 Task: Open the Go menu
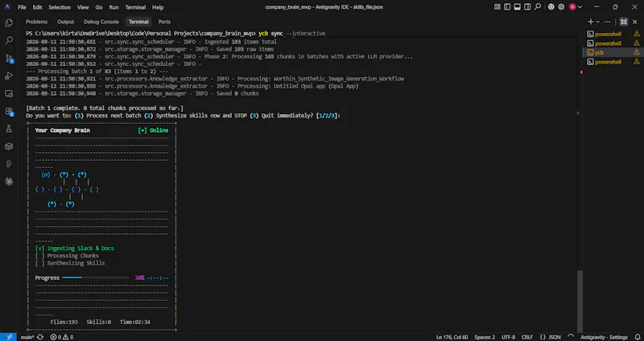tap(98, 7)
